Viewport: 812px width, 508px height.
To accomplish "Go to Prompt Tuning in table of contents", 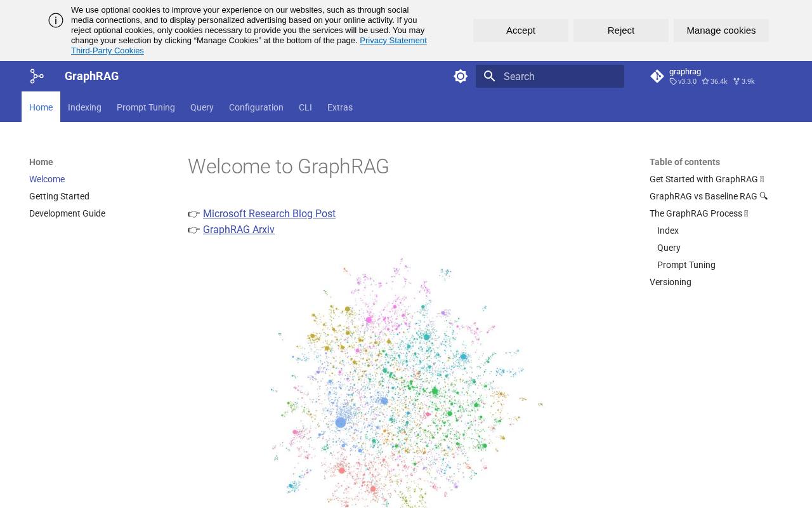I will pos(686,265).
